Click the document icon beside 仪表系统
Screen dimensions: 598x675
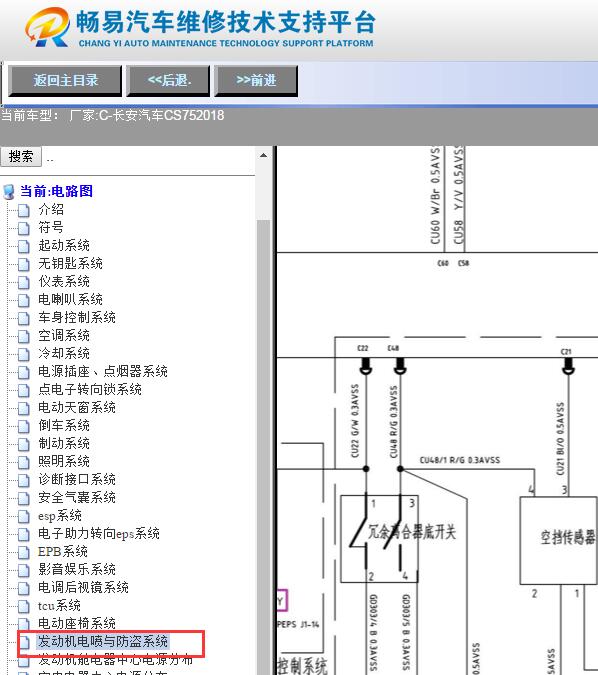click(x=24, y=282)
